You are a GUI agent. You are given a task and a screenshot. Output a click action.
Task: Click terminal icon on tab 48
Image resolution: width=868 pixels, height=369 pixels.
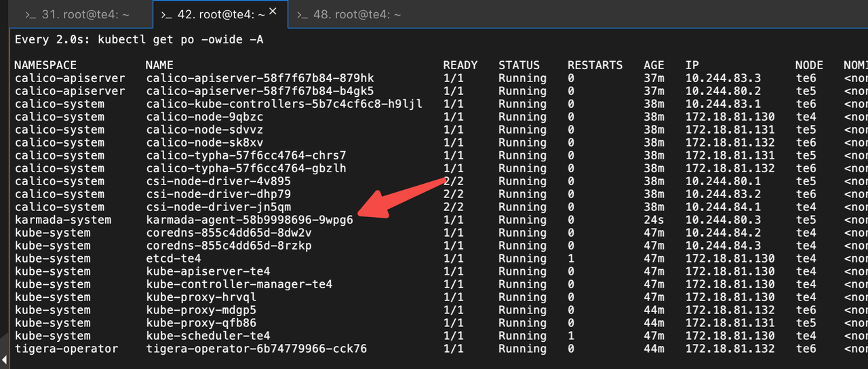[x=303, y=15]
